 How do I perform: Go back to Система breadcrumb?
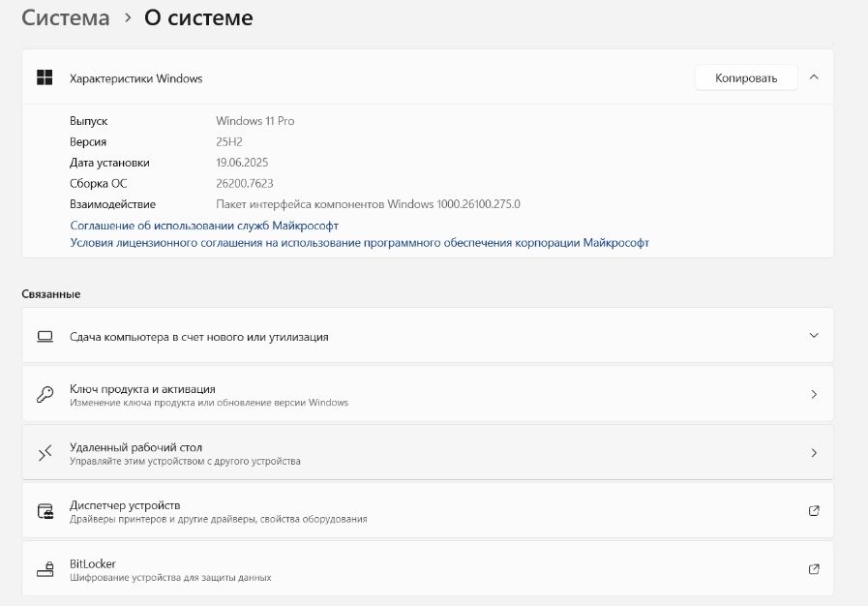66,17
